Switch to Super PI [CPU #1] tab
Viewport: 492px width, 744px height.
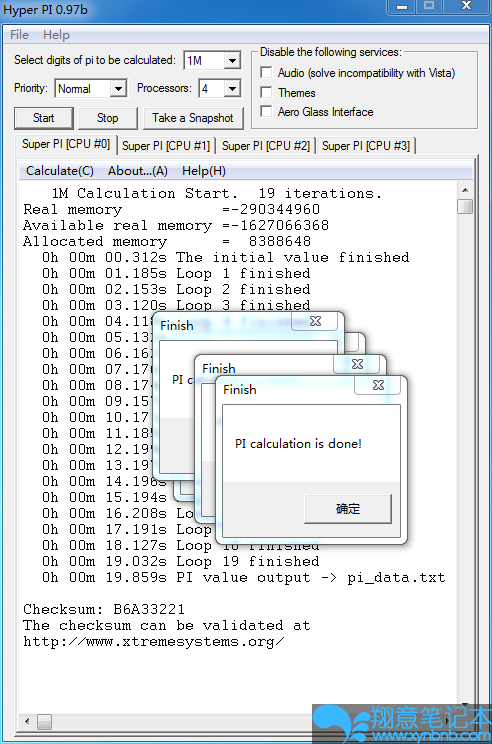pos(166,146)
